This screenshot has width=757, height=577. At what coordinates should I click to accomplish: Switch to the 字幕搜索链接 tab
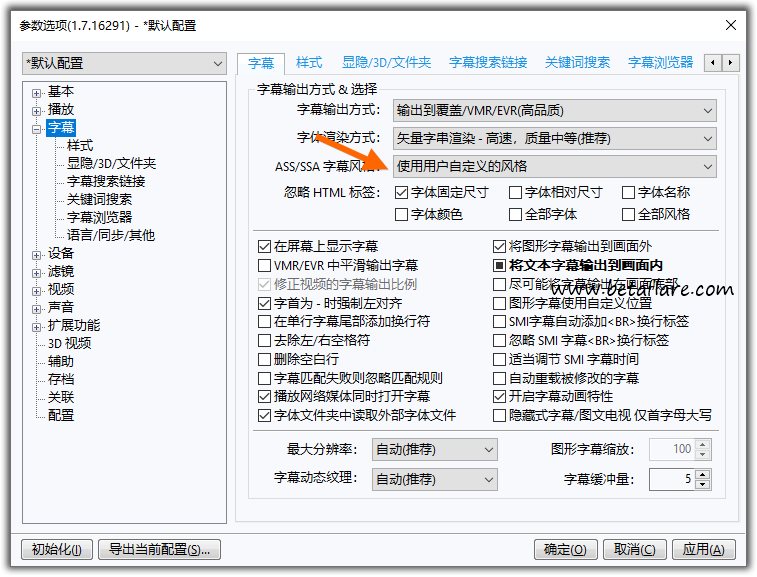pos(487,63)
